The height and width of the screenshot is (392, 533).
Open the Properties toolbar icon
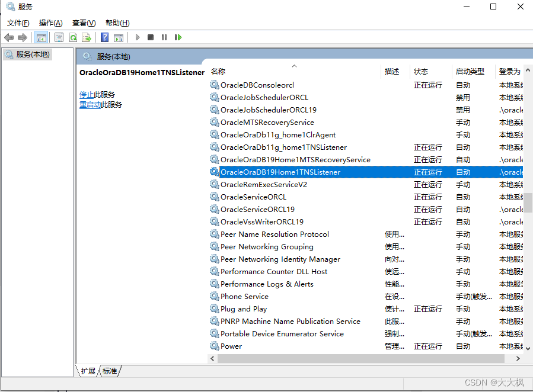point(59,37)
